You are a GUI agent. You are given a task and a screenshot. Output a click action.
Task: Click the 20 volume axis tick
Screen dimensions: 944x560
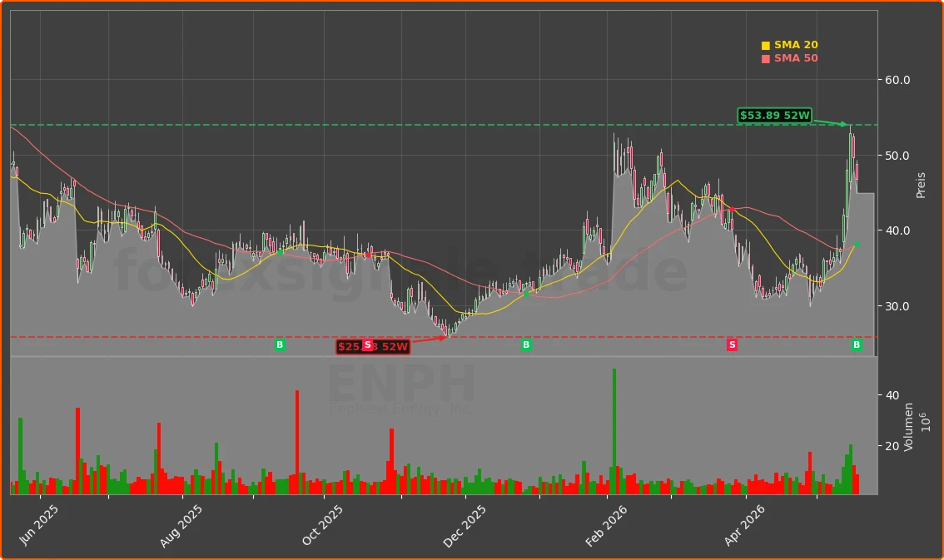pos(893,446)
